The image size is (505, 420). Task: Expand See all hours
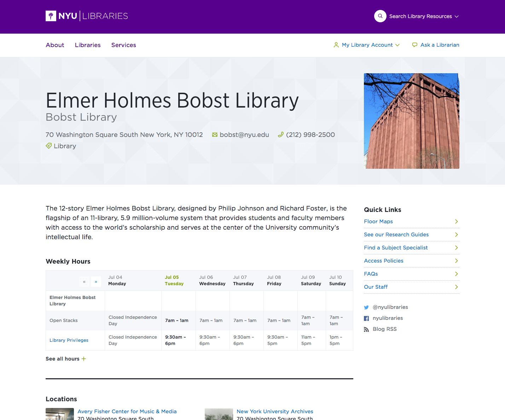coord(66,359)
